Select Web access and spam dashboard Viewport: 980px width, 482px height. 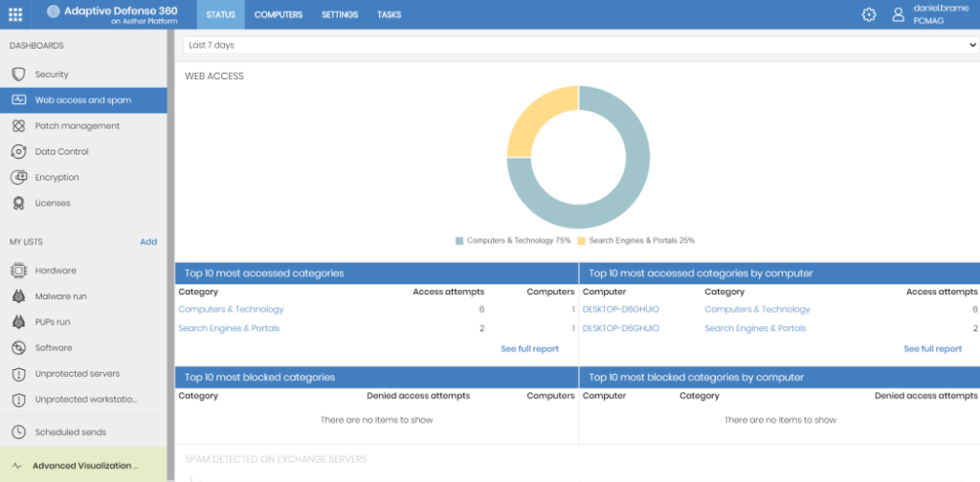pos(83,99)
